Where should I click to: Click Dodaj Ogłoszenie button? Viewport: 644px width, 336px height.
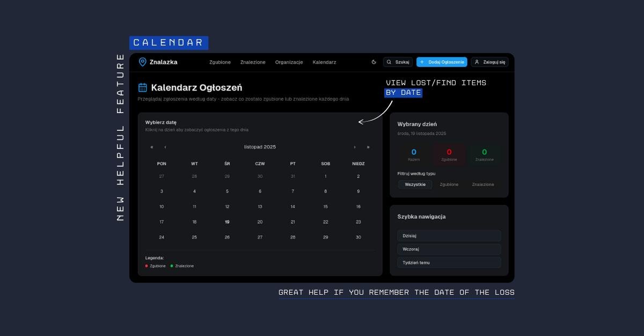point(442,62)
